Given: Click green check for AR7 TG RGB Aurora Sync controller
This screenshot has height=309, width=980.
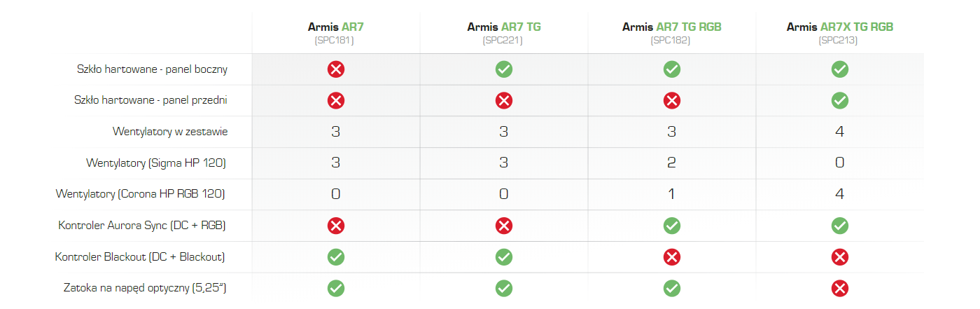Looking at the screenshot, I should tap(672, 226).
